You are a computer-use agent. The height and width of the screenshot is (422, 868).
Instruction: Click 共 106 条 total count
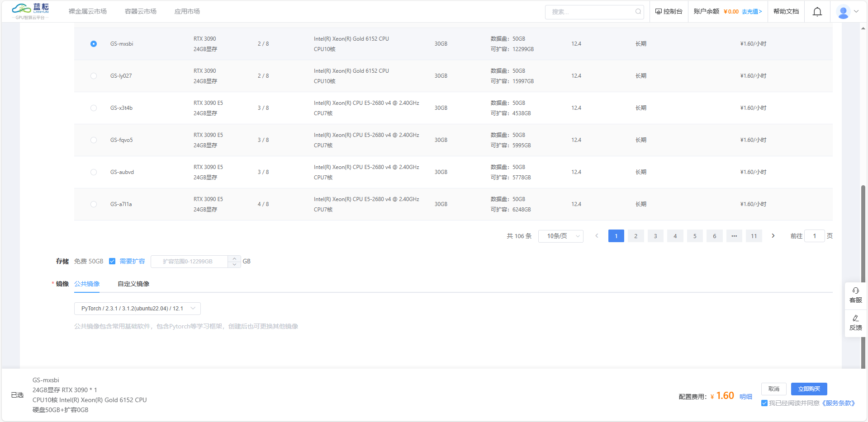tap(519, 236)
